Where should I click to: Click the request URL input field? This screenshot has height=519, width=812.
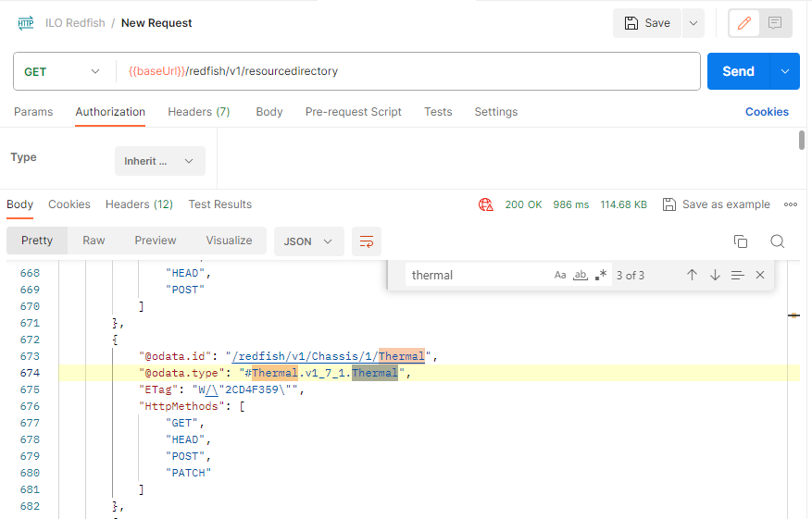(x=408, y=71)
